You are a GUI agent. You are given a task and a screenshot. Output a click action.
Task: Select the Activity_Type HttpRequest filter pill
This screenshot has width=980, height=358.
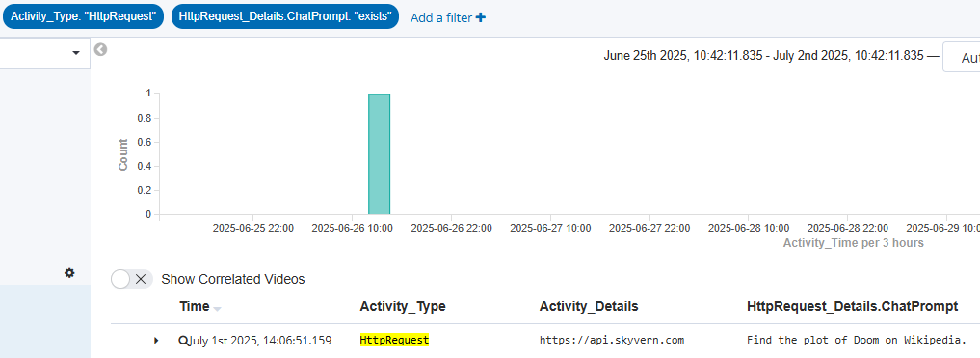click(83, 17)
